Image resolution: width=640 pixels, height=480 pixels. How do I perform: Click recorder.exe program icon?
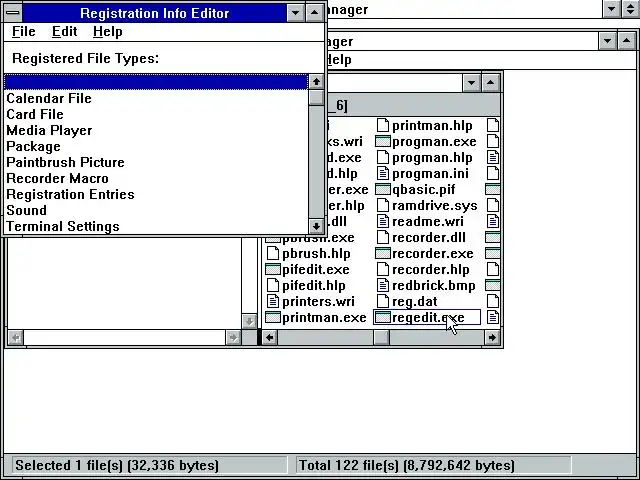pos(382,253)
